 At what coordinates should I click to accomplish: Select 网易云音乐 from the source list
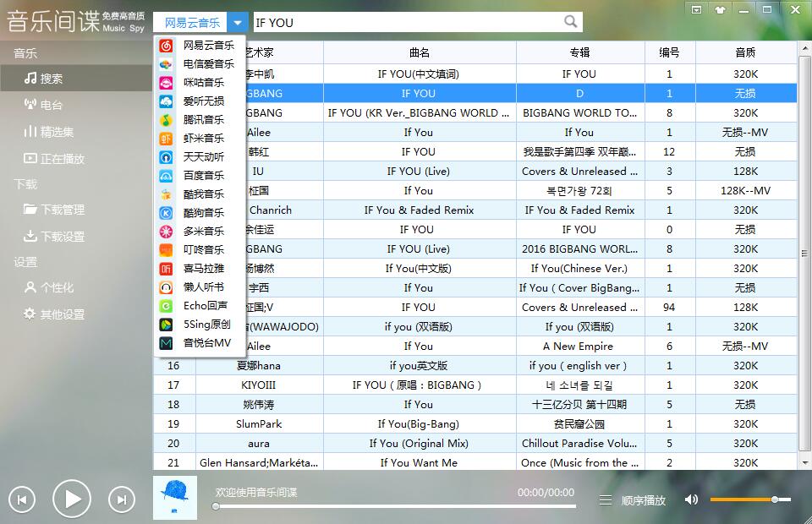[x=200, y=46]
